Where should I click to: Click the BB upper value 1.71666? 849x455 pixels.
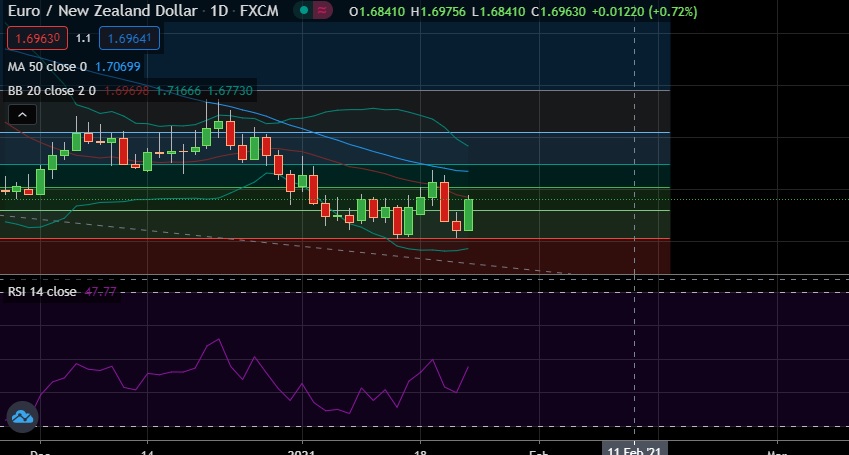pyautogui.click(x=178, y=90)
